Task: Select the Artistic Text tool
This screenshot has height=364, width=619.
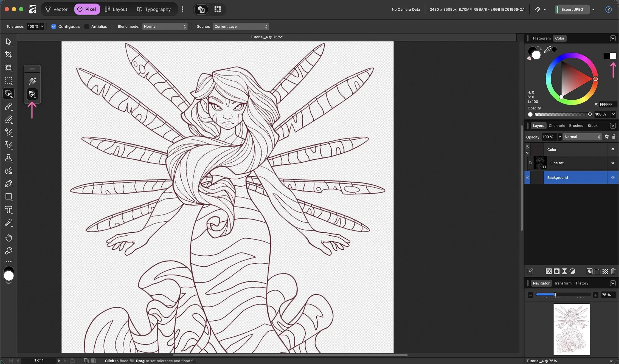Action: point(9,210)
